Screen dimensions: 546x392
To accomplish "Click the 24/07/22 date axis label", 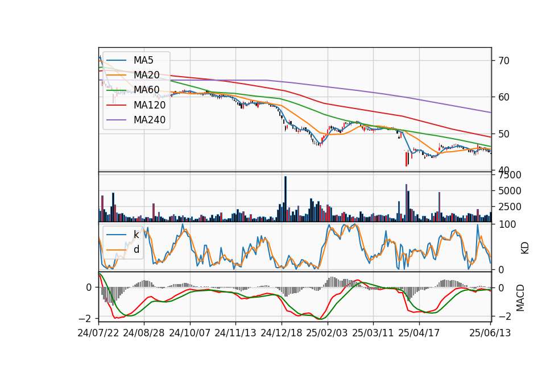I will (x=98, y=333).
